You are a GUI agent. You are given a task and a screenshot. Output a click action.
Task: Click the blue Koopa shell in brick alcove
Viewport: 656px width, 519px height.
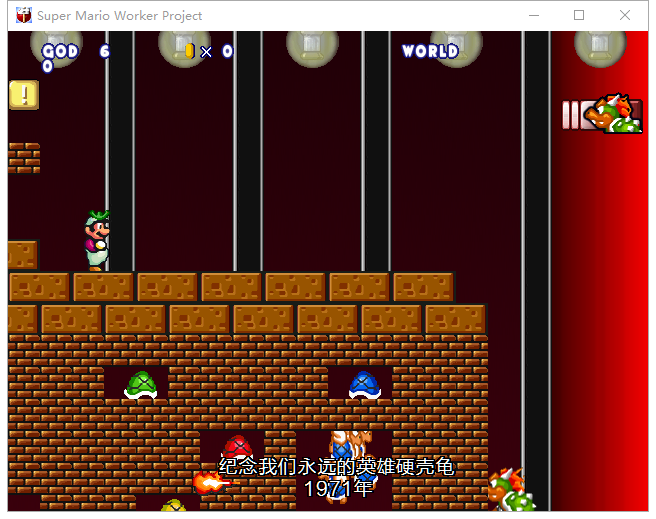(x=365, y=385)
